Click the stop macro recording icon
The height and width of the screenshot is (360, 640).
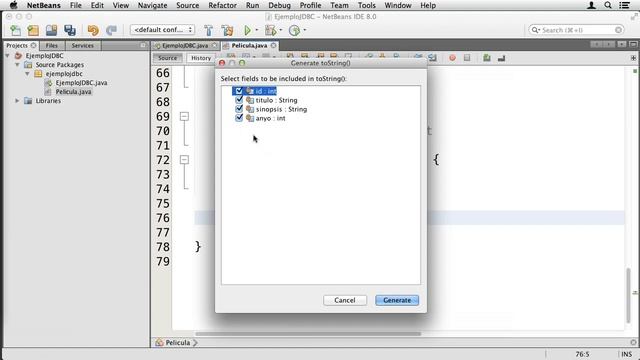click(x=467, y=58)
